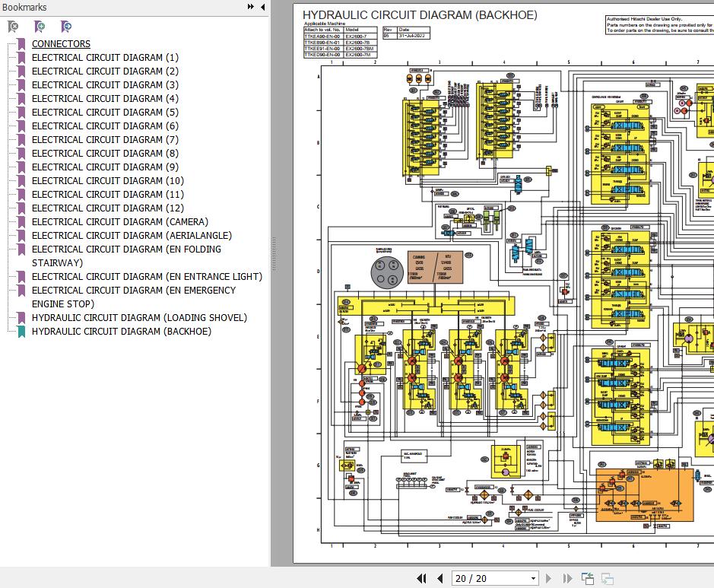Screen dimensions: 714x588
Task: Select ELECTRICAL CIRCUIT DIAGRAM (CAMERA) bookmark
Action: (x=119, y=222)
